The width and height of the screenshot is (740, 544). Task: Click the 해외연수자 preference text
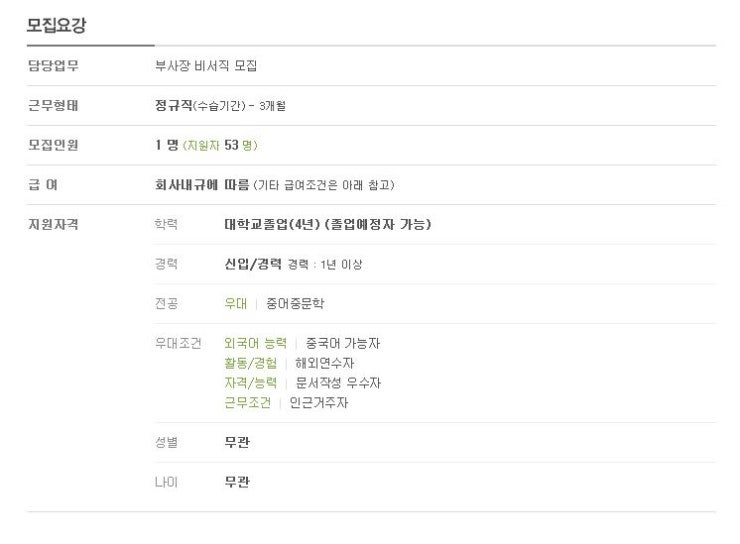(324, 363)
